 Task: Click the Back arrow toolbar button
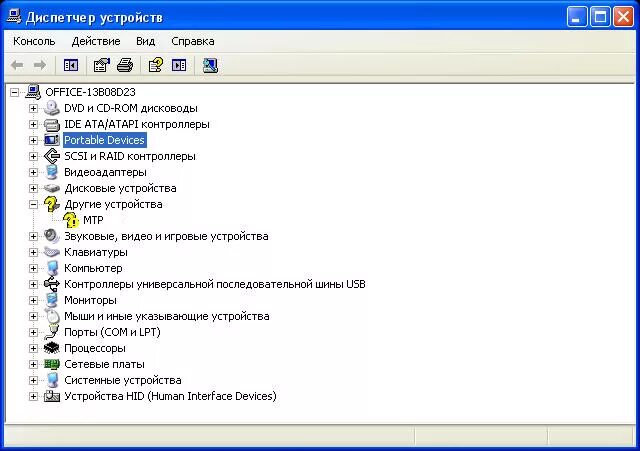17,65
